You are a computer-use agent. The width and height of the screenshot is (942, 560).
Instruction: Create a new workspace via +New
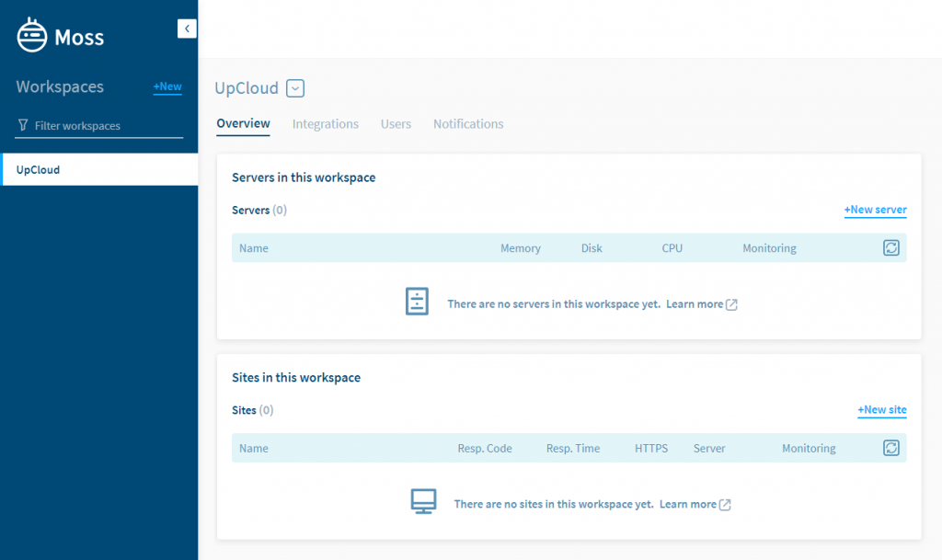point(167,86)
